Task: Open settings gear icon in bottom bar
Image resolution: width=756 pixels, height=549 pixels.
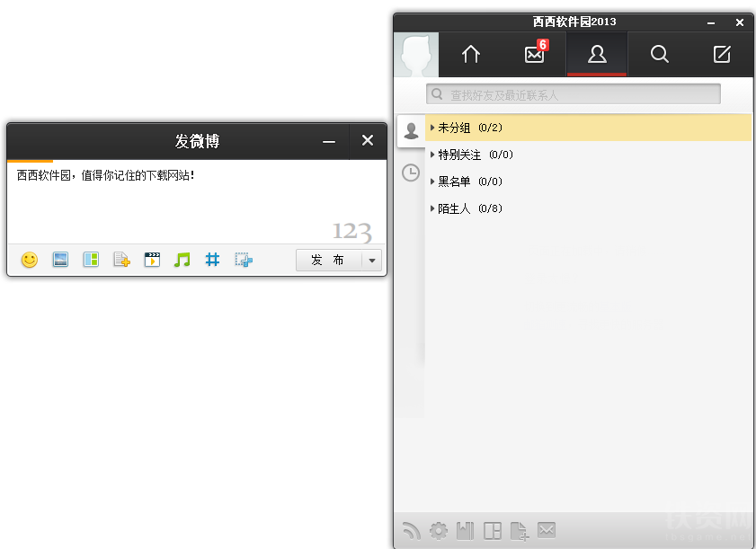Action: 439,531
